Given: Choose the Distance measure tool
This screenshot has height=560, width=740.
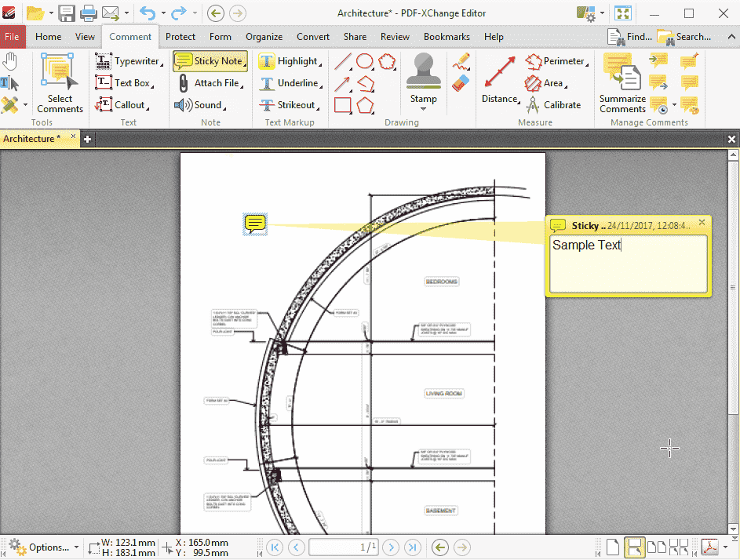Looking at the screenshot, I should tap(500, 78).
